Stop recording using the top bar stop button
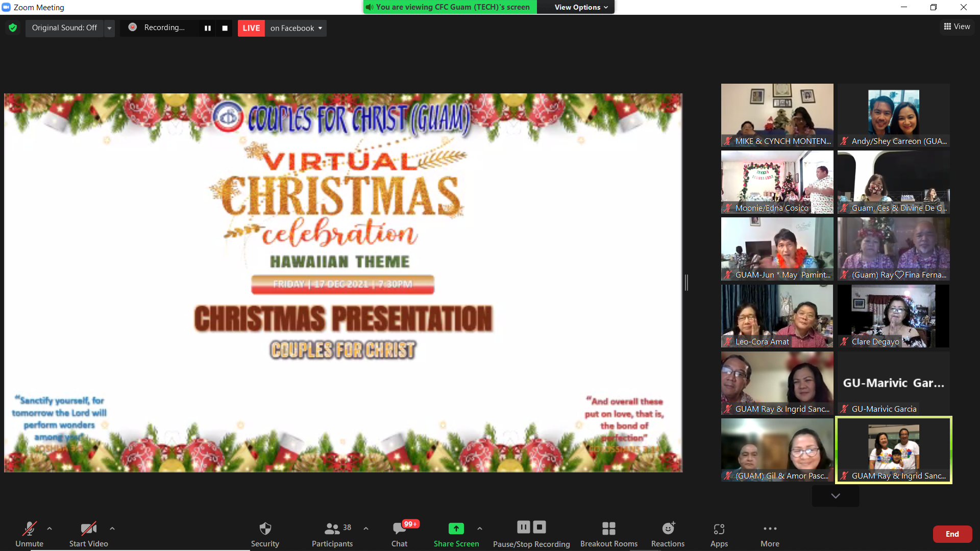 point(225,28)
